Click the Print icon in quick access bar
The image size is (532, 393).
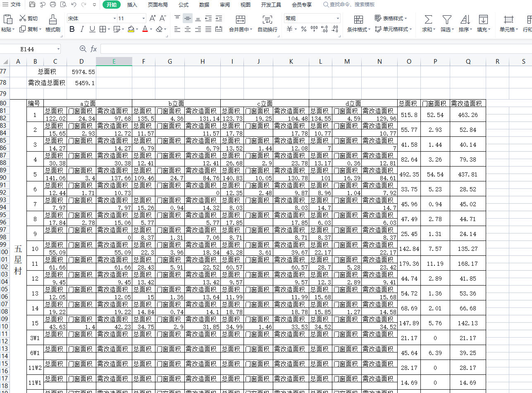point(53,5)
